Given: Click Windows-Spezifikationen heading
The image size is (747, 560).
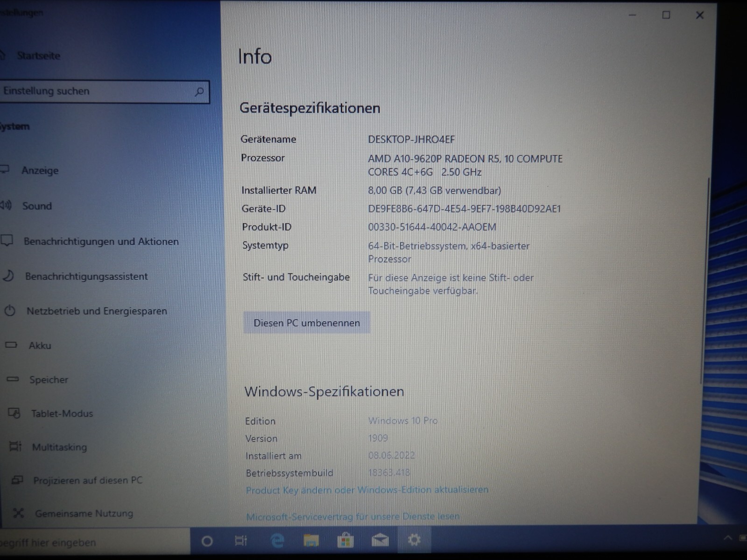Looking at the screenshot, I should pos(324,392).
